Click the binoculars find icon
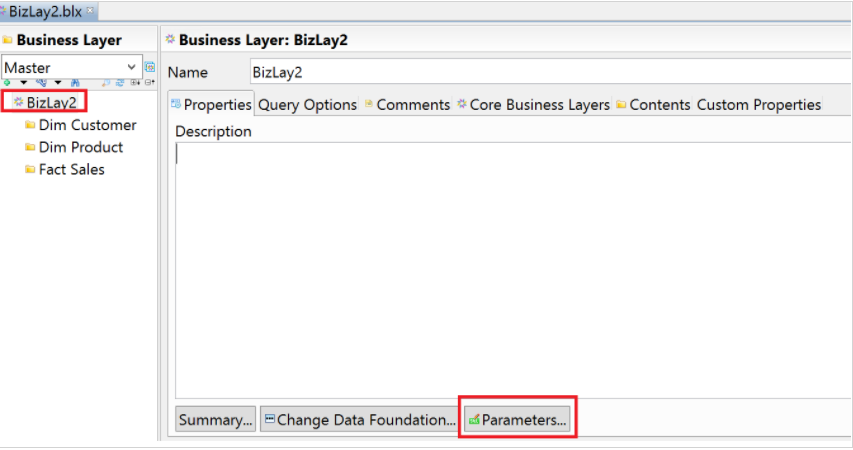853x450 pixels. (75, 83)
